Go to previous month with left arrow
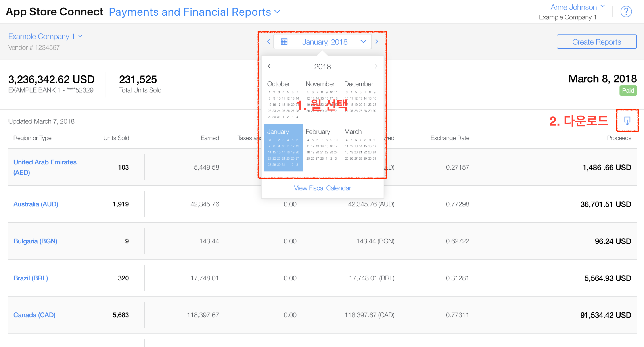The image size is (644, 347). pyautogui.click(x=268, y=42)
